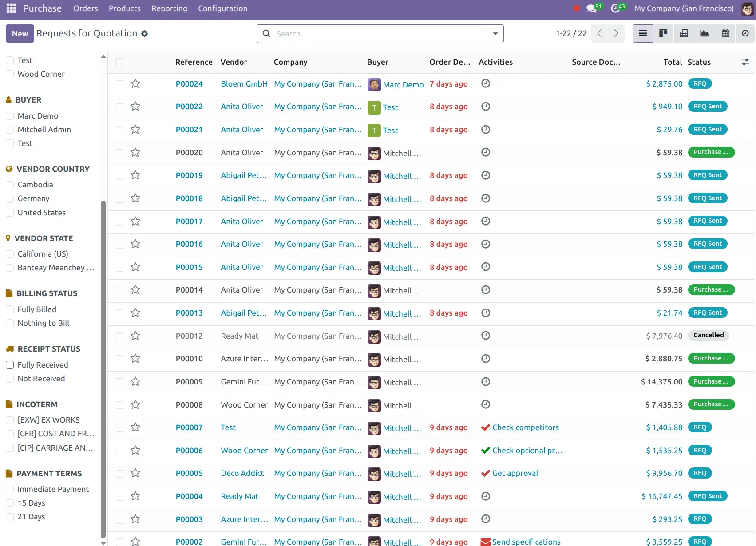Switch to activity view
756x546 pixels.
tap(745, 33)
